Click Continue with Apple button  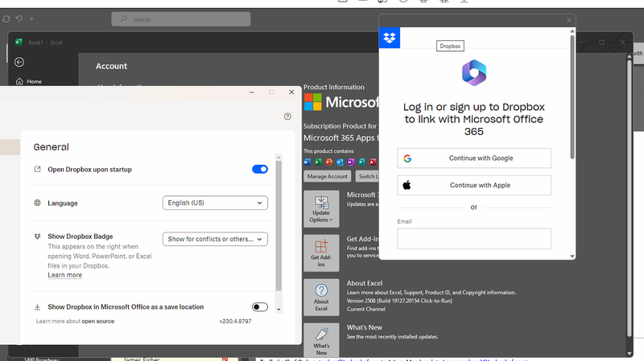pyautogui.click(x=473, y=186)
